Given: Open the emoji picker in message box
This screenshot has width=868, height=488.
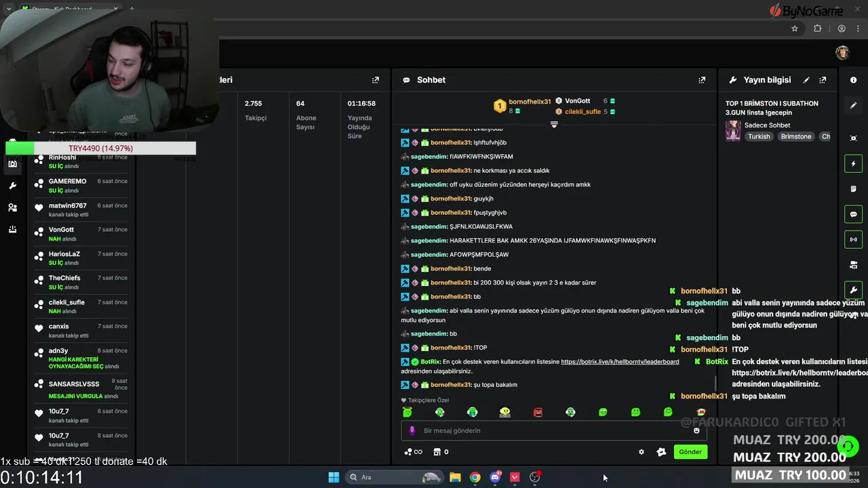Looking at the screenshot, I should click(696, 430).
